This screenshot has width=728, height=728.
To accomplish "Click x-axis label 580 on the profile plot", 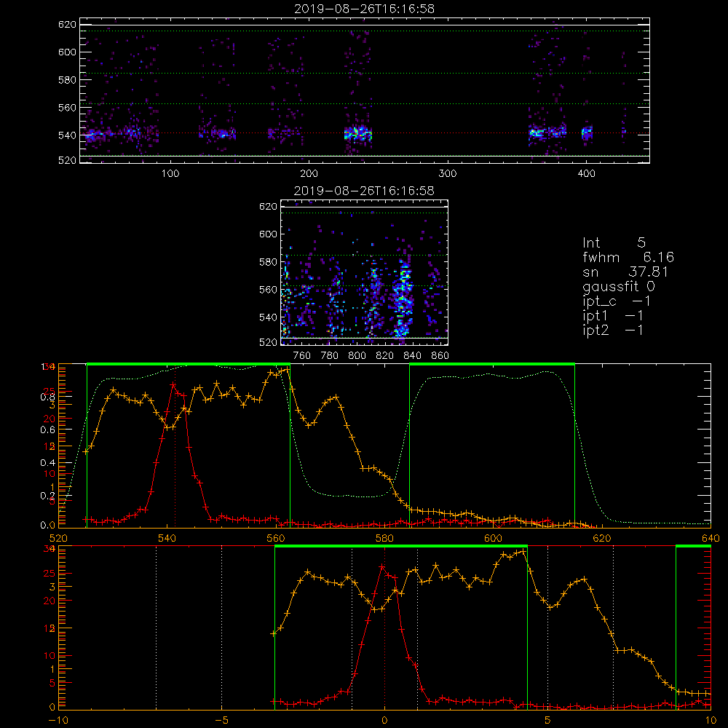I will pyautogui.click(x=384, y=538).
